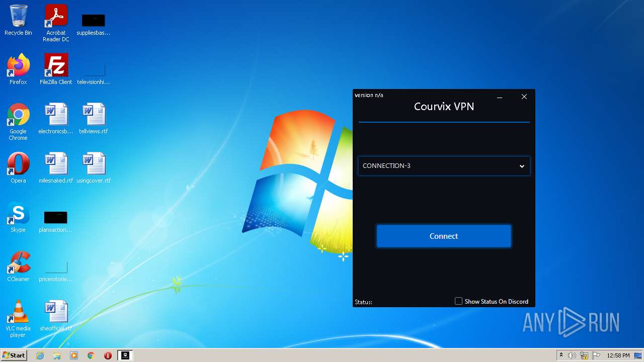Image resolution: width=644 pixels, height=362 pixels.
Task: Open the Firefox desktop shortcut
Action: point(18,69)
